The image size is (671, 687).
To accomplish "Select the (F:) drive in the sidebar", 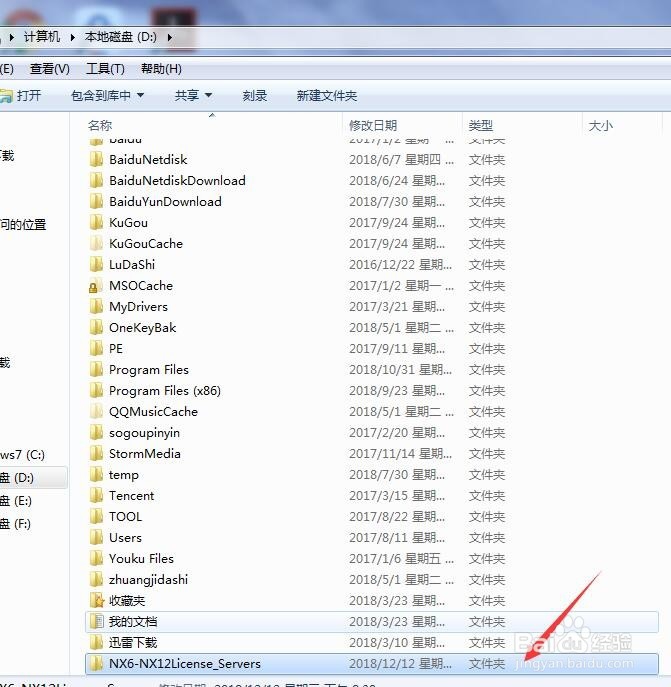I will [16, 524].
